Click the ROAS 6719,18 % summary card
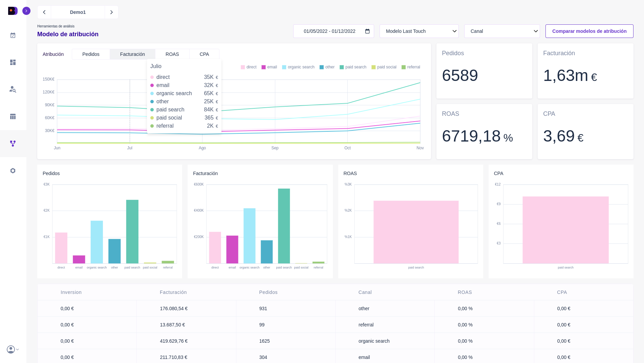Viewport: 644px width, 363px height. click(484, 131)
